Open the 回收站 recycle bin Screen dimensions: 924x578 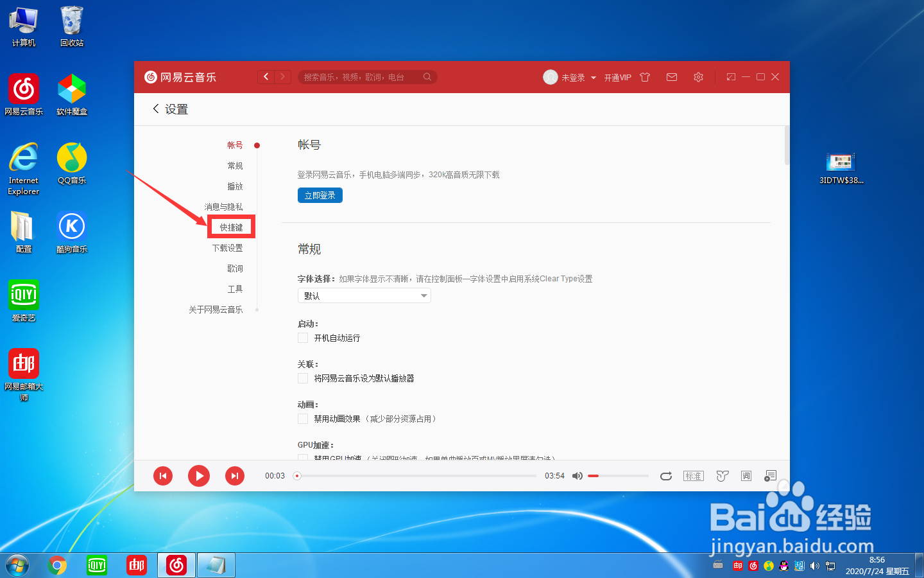72,26
